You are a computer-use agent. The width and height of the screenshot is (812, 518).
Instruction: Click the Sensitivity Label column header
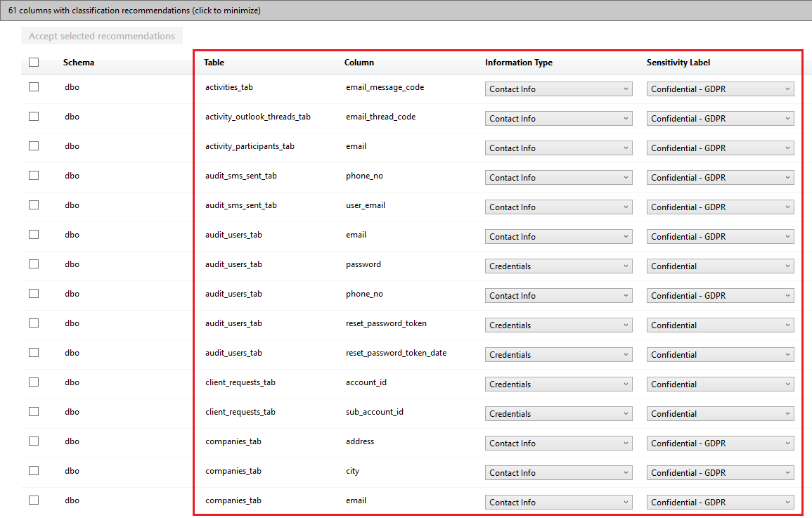(678, 63)
